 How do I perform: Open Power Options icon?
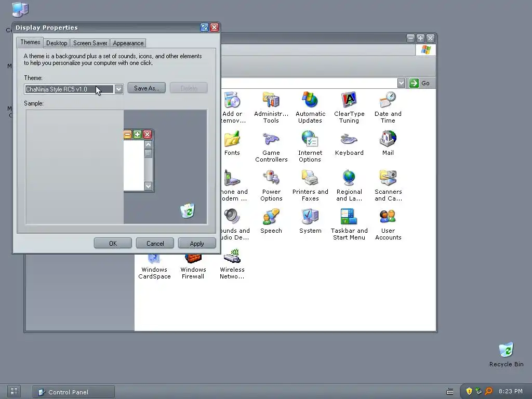coord(271,178)
